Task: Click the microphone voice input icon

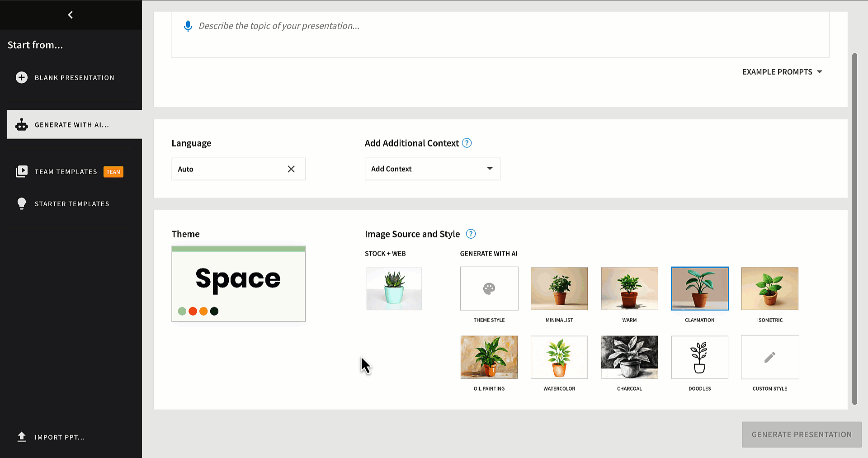Action: [188, 26]
